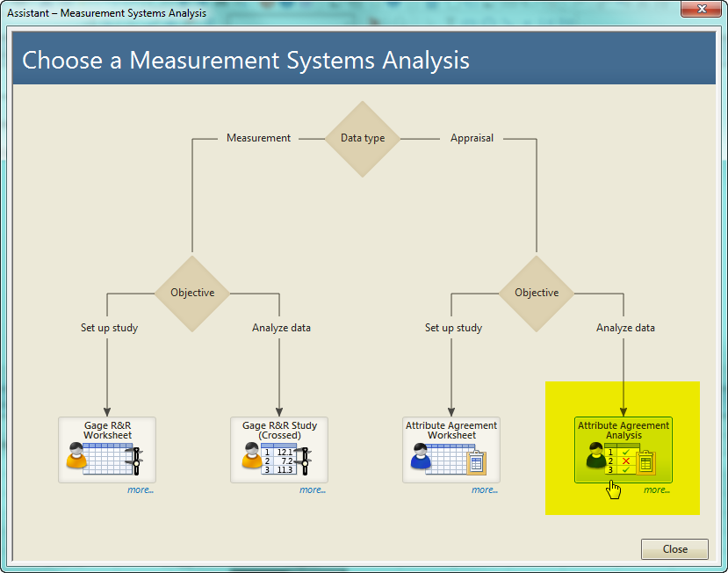Click the Choose a Measurement Systems Analysis heading
The image size is (728, 573).
point(246,61)
